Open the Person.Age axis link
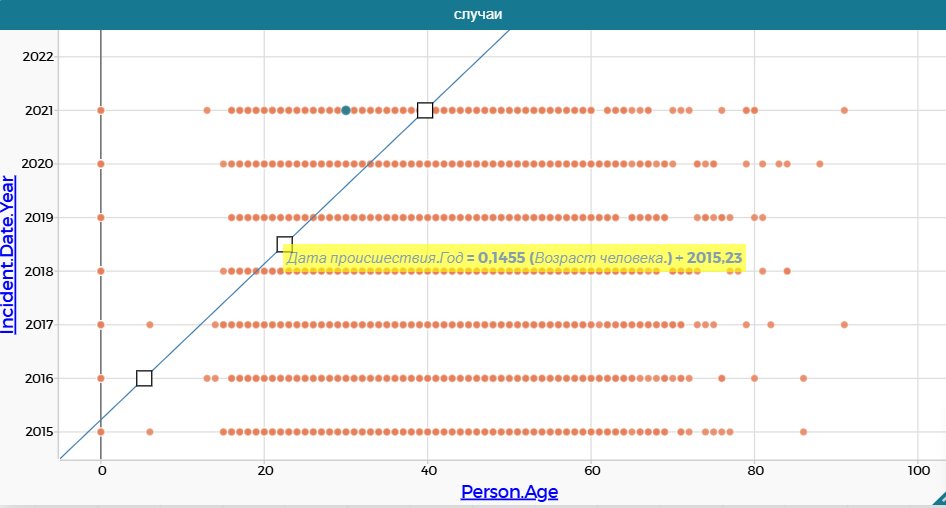946x508 pixels. [x=509, y=491]
